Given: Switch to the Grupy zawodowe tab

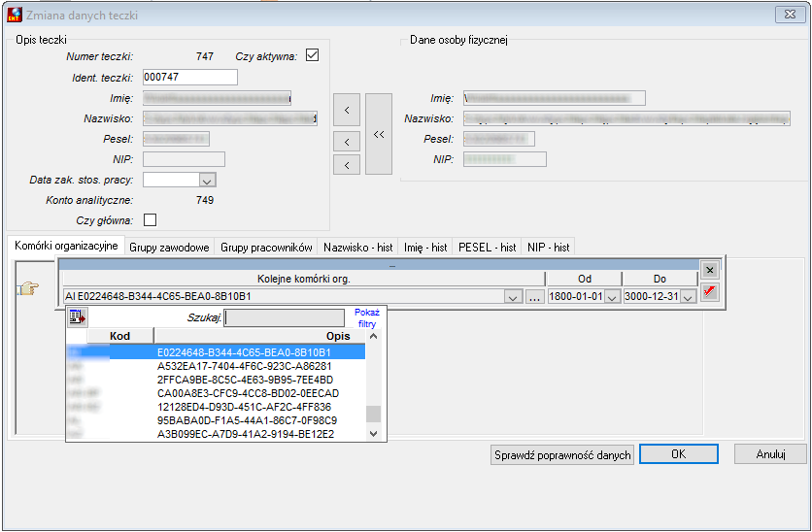Looking at the screenshot, I should pos(169,248).
